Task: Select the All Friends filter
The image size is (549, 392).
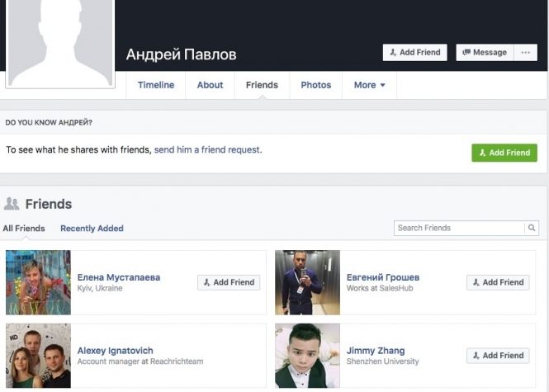Action: click(x=24, y=229)
